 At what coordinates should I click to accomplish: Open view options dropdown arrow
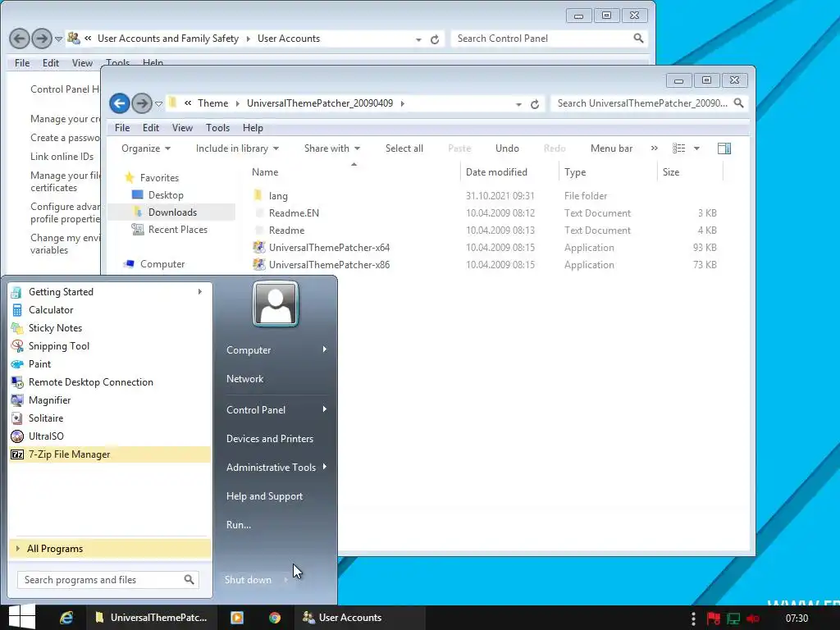tap(696, 148)
